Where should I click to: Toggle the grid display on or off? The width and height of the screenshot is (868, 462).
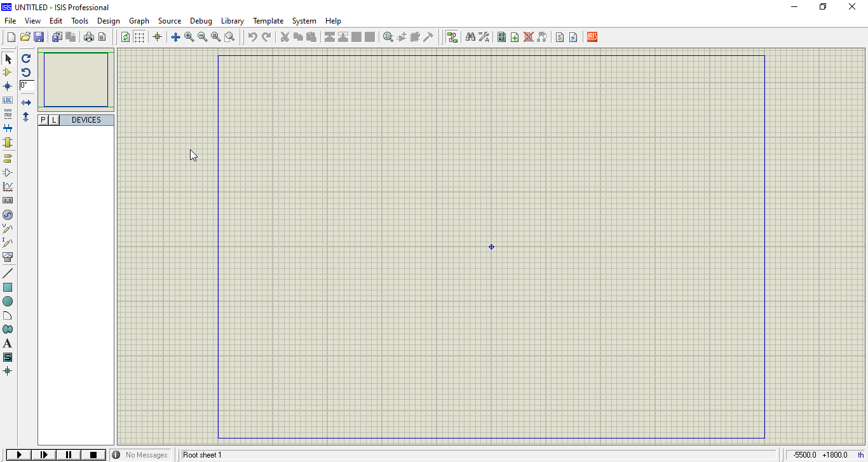[x=139, y=37]
